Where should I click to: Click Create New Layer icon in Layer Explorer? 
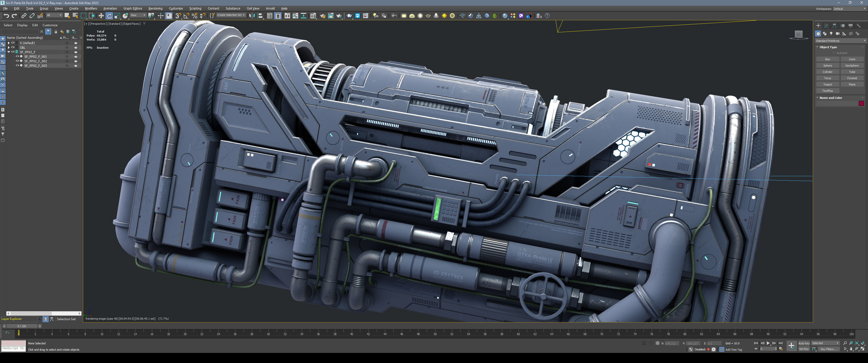click(62, 31)
